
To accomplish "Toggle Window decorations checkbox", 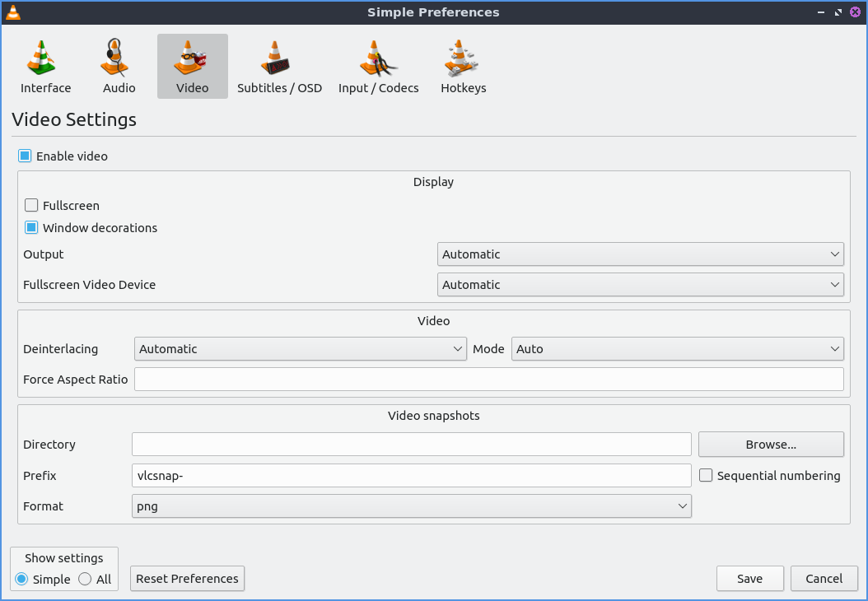I will click(x=32, y=228).
